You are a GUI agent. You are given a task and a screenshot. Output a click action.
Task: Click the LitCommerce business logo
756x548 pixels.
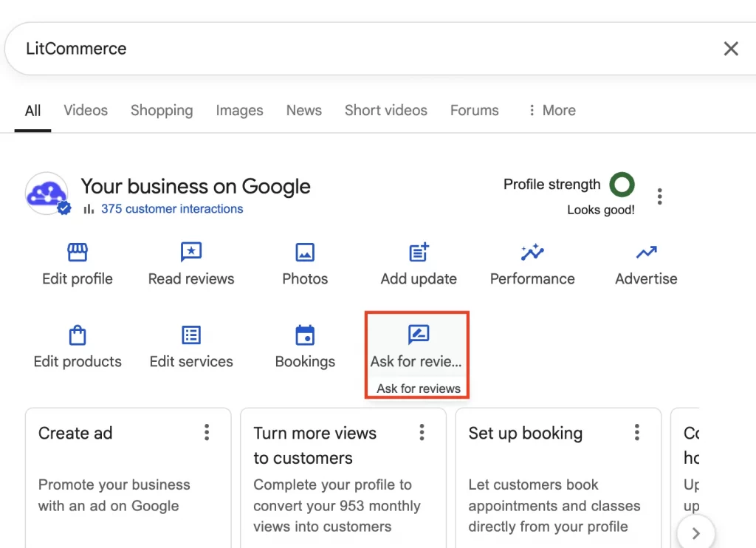click(47, 193)
